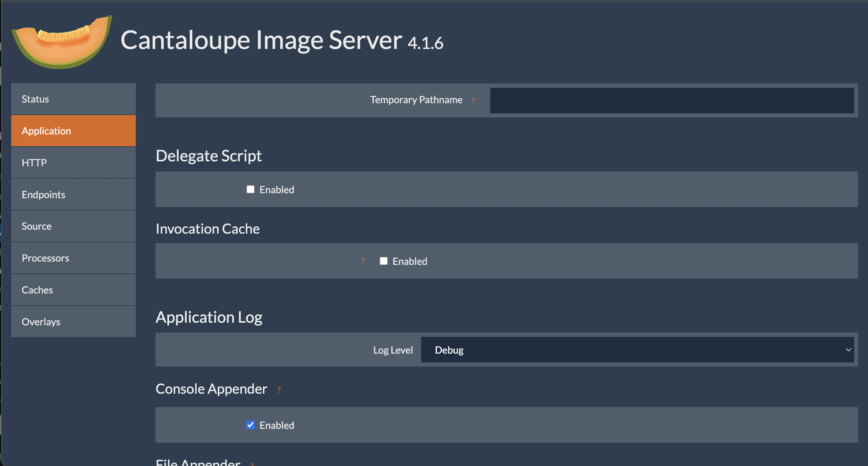Enable the Delegate Script checkbox

pos(250,189)
